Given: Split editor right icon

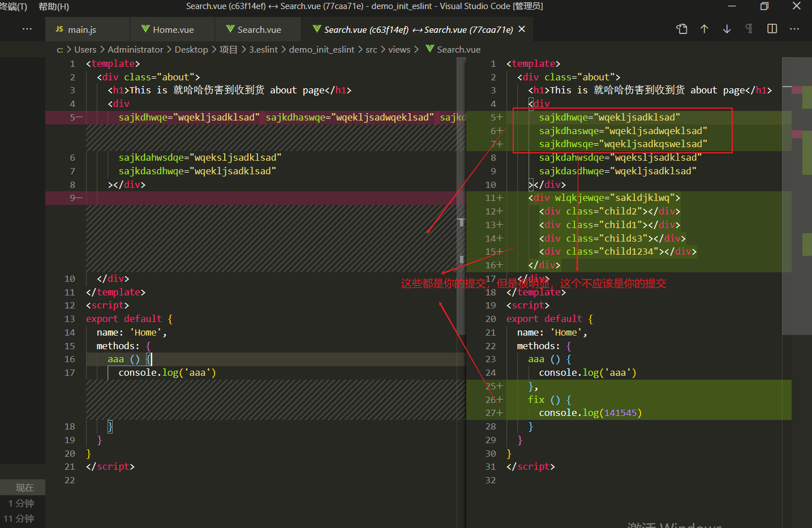Looking at the screenshot, I should coord(772,29).
